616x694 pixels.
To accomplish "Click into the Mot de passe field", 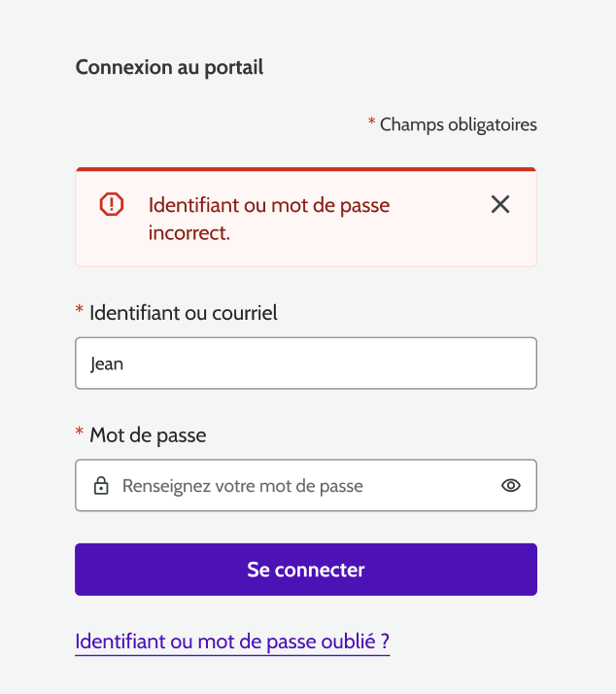I will pyautogui.click(x=306, y=485).
